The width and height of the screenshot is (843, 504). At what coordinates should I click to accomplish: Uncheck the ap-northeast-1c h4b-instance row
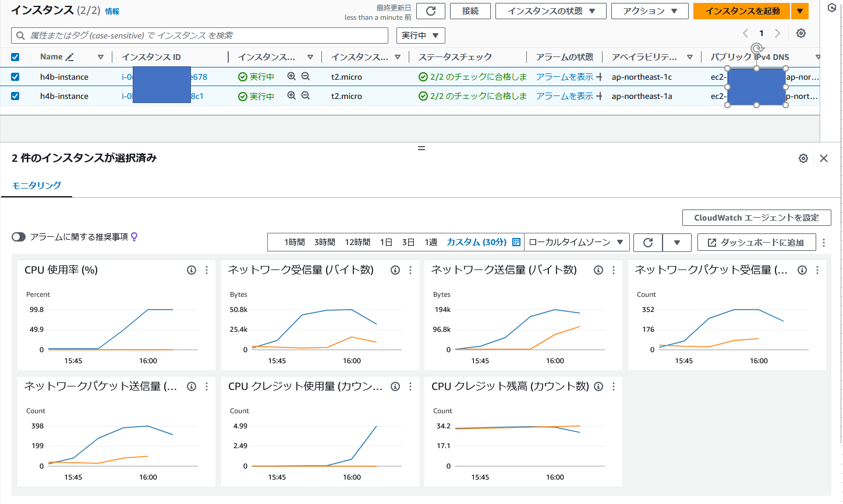15,77
